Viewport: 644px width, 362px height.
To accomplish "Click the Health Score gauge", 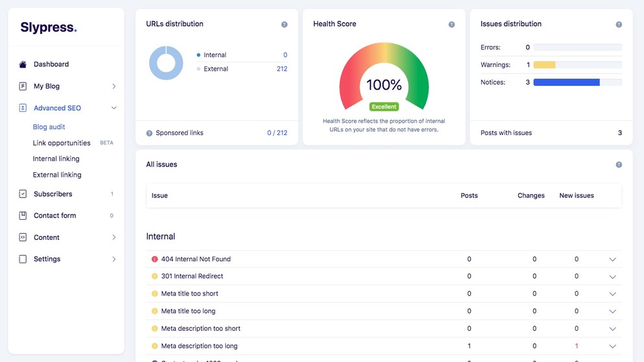I will 384,75.
